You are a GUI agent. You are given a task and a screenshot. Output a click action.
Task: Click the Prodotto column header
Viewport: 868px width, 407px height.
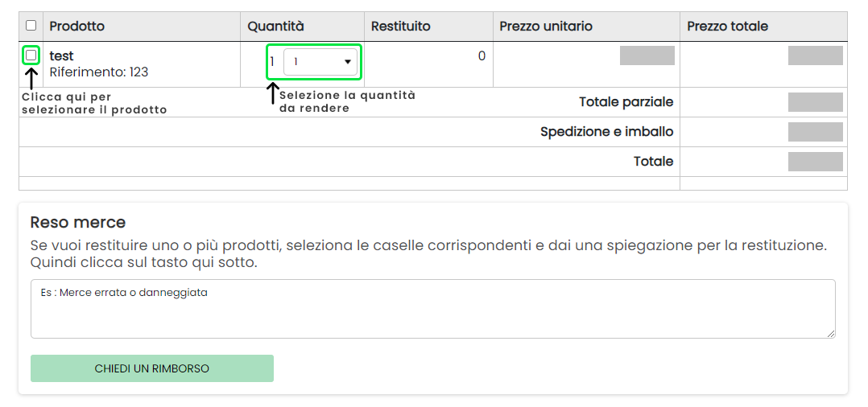pos(77,26)
